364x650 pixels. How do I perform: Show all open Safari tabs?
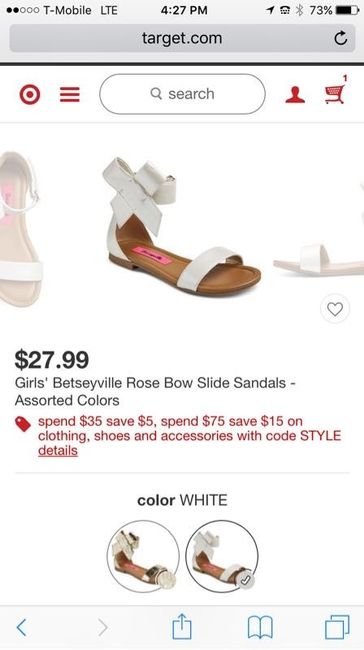coord(337,627)
